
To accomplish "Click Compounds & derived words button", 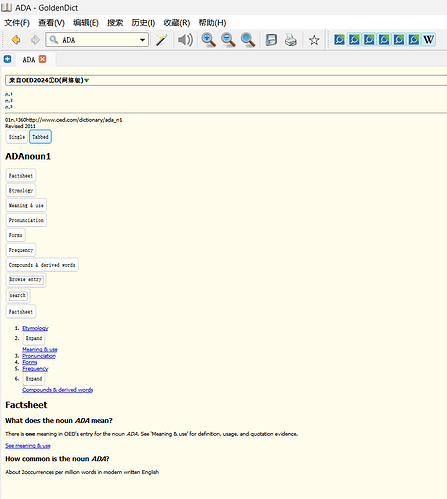I will click(42, 265).
